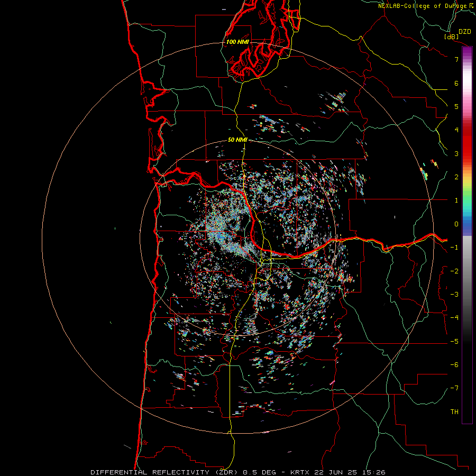476x476 pixels.
Task: Select the "-7" tick label on the scale
Action: [x=454, y=388]
